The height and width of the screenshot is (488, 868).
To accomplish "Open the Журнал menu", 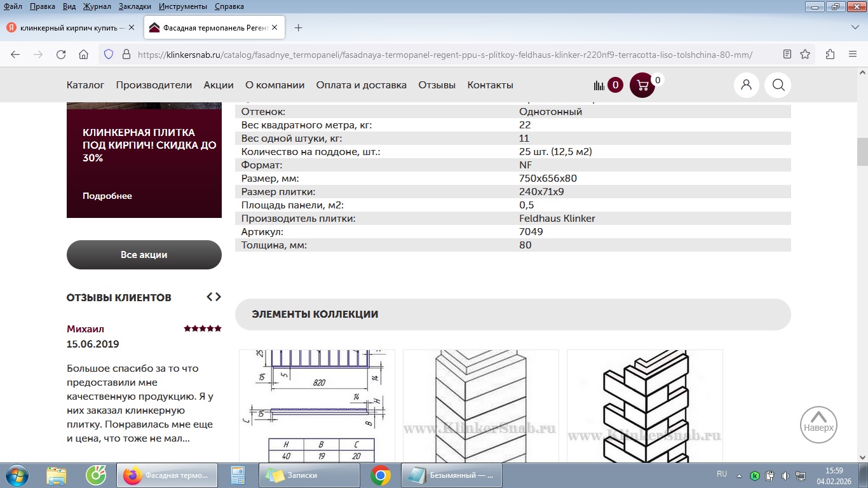I will pyautogui.click(x=96, y=6).
